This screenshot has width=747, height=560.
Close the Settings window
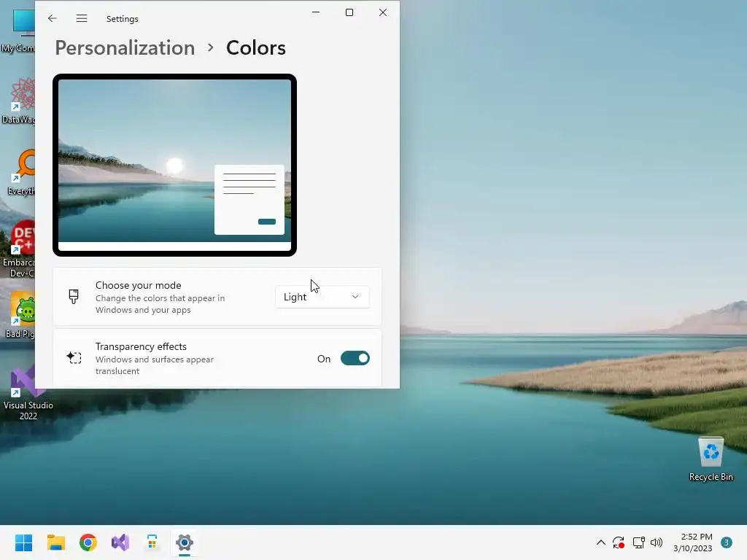[x=383, y=12]
